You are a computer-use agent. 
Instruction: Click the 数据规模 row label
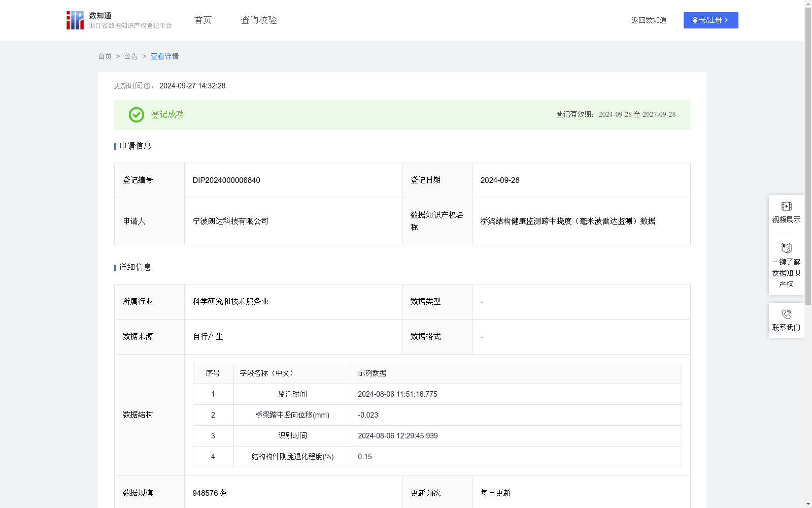[x=138, y=493]
